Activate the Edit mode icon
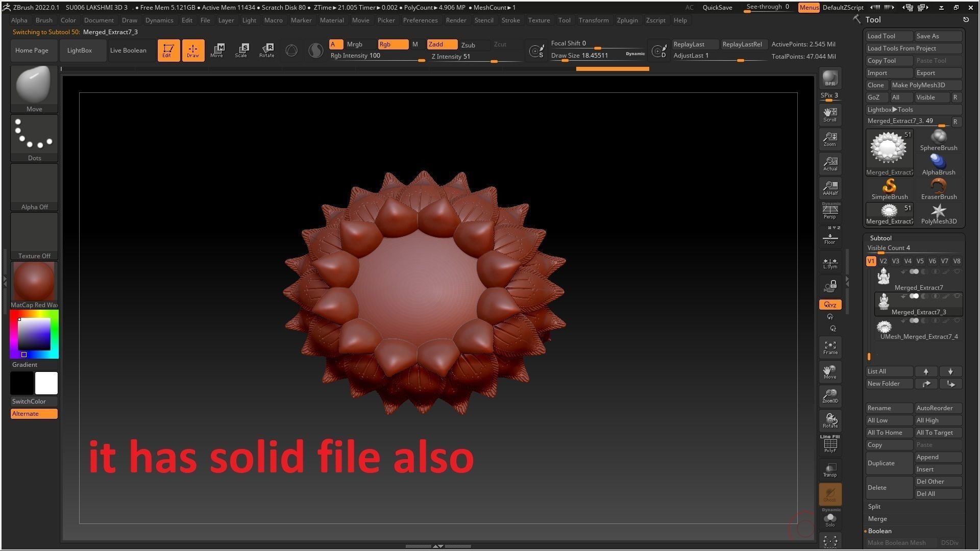This screenshot has height=551, width=980. pos(168,50)
